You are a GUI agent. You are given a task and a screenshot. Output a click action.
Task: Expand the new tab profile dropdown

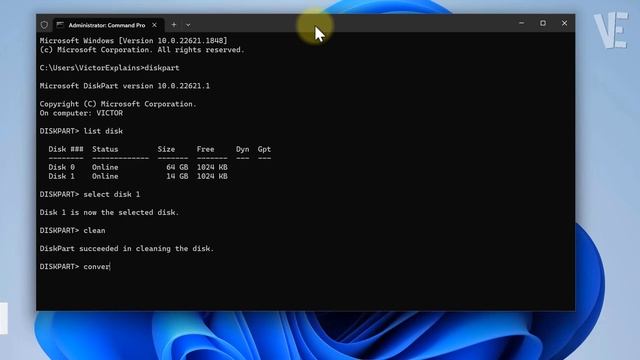tap(188, 25)
